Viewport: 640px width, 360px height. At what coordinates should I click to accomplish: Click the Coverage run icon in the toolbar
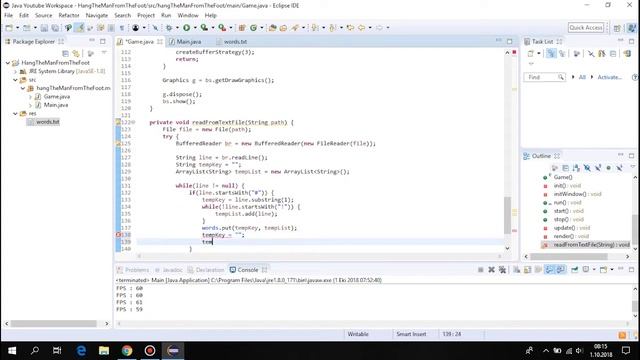pos(204,28)
